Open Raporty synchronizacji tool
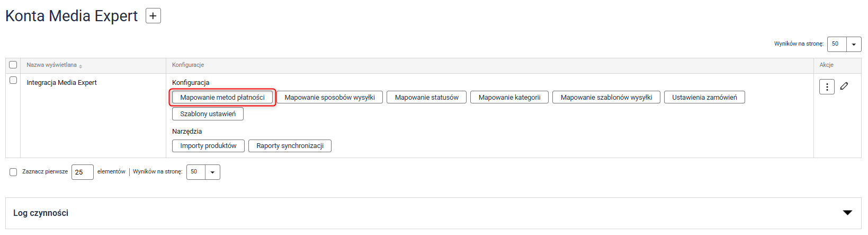 point(290,146)
